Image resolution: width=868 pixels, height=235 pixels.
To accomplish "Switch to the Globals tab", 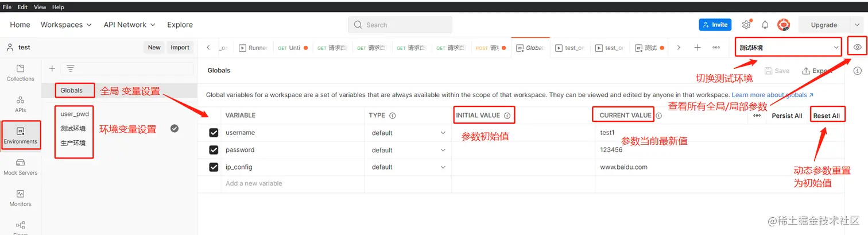I will (x=530, y=48).
